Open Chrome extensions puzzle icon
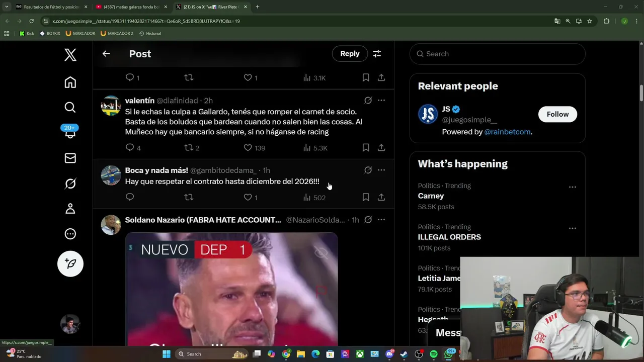This screenshot has height=362, width=644. click(x=606, y=21)
